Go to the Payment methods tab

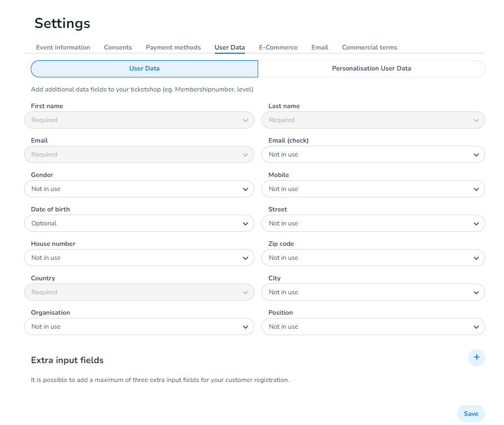pyautogui.click(x=173, y=47)
